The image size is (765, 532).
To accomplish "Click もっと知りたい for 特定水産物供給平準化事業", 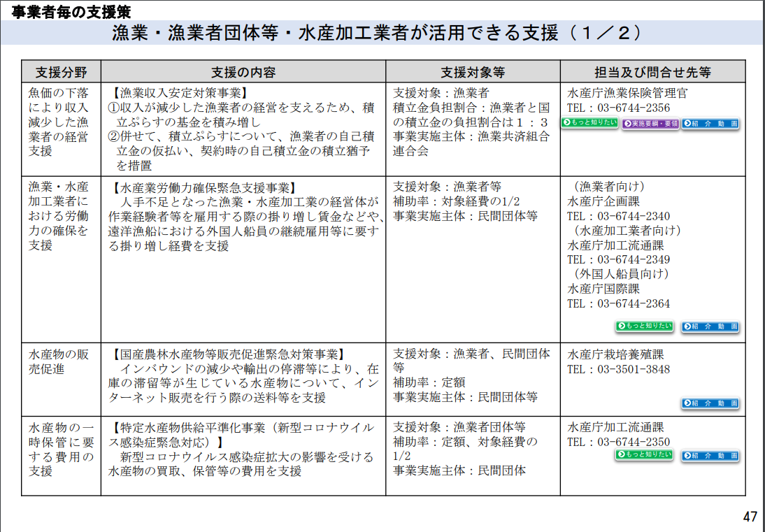I will pyautogui.click(x=645, y=455).
